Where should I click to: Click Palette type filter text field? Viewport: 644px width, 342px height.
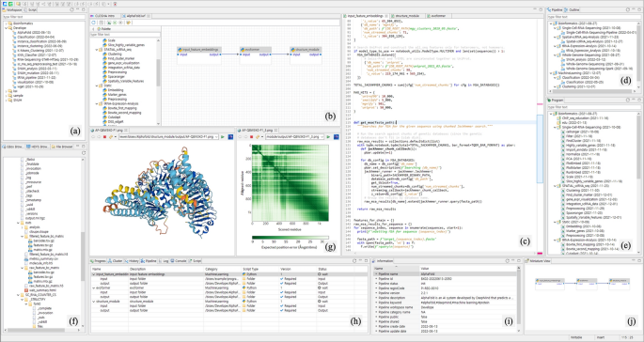pos(125,35)
